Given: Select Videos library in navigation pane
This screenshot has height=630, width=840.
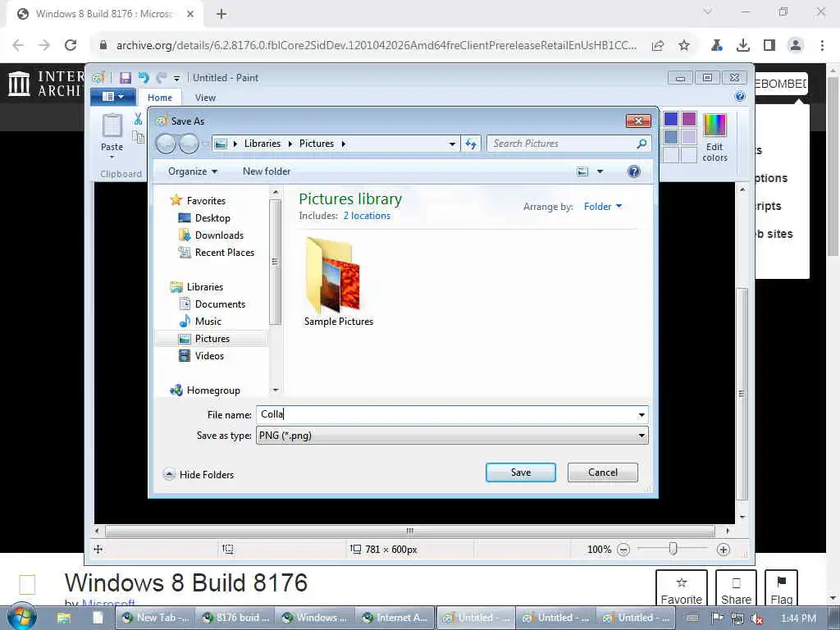Looking at the screenshot, I should pos(209,356).
